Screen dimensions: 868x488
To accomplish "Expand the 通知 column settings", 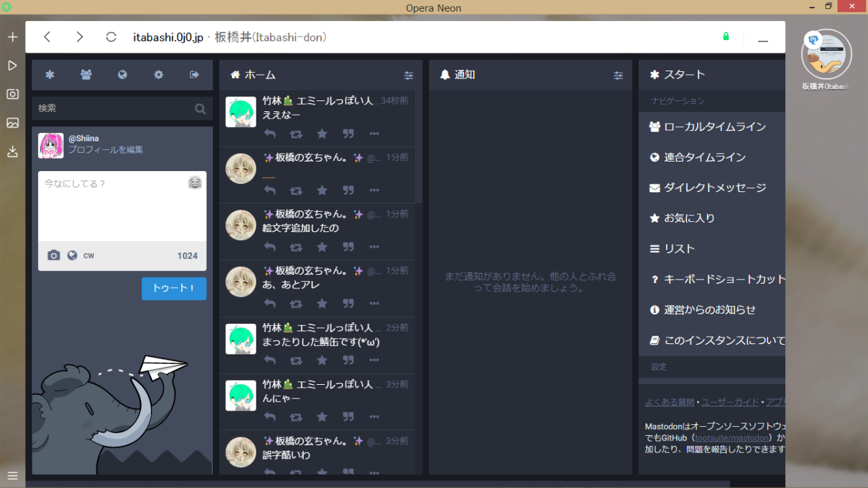I will 618,75.
